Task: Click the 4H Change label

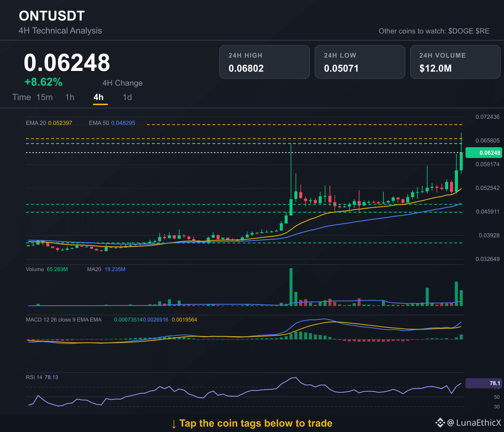Action: pos(122,83)
